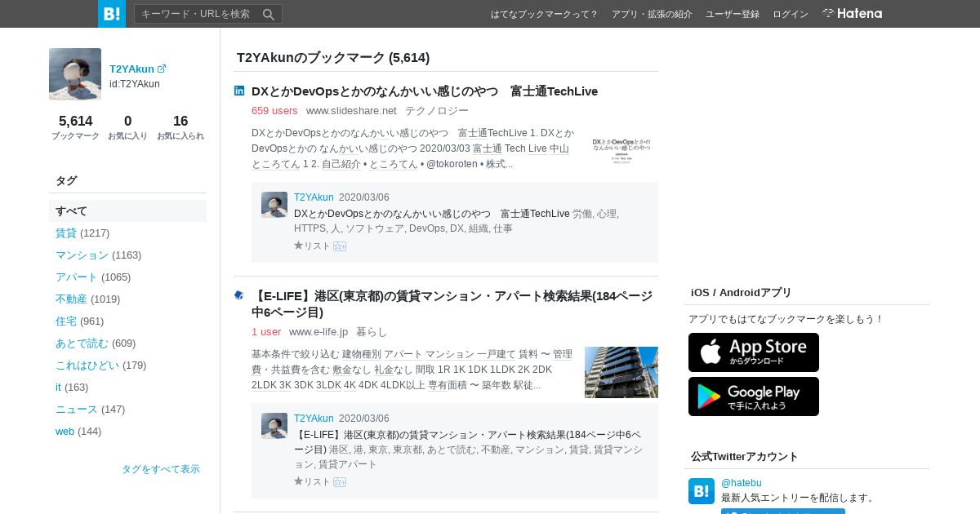Click 2020/03/06 date in E-LIFE comment
The height and width of the screenshot is (514, 980).
click(364, 419)
